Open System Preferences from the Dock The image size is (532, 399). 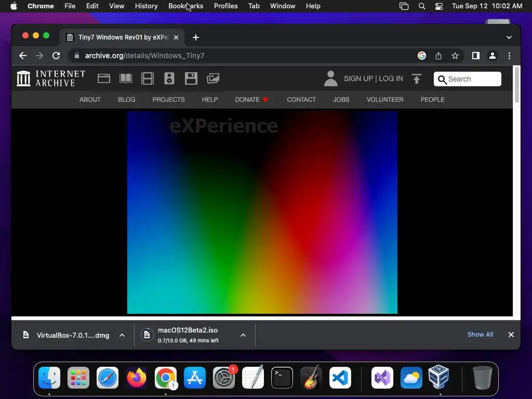(x=224, y=378)
